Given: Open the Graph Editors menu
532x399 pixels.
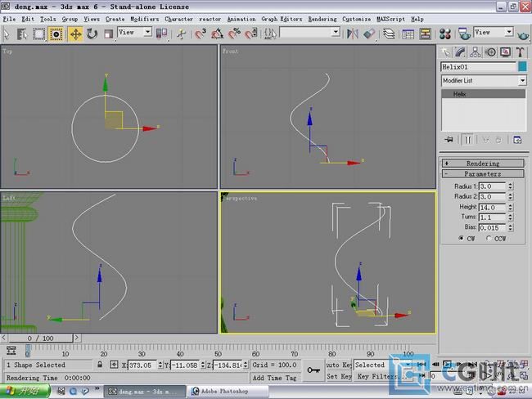Looking at the screenshot, I should pyautogui.click(x=282, y=19).
